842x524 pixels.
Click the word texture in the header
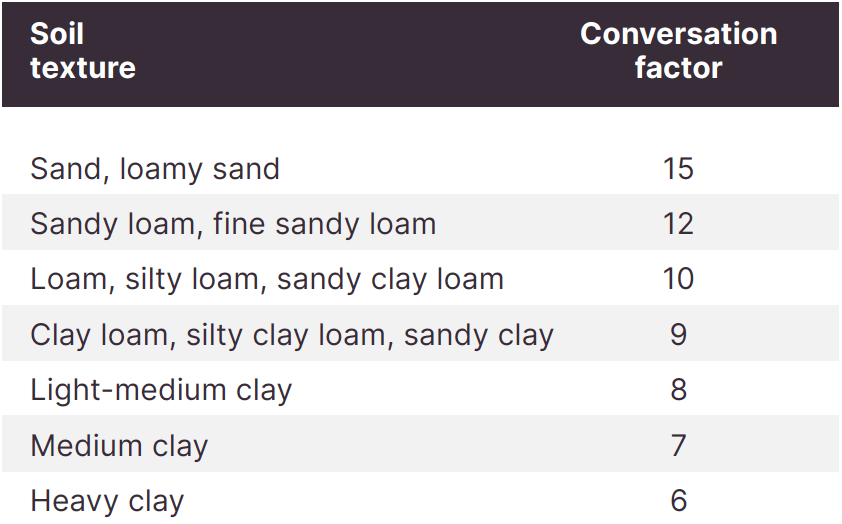coord(83,68)
